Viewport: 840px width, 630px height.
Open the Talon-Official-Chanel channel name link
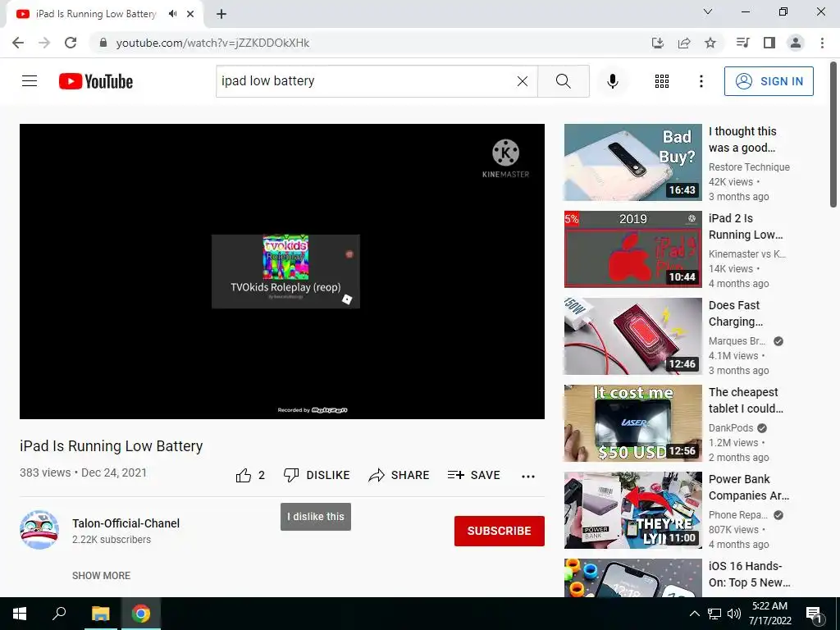pyautogui.click(x=126, y=523)
